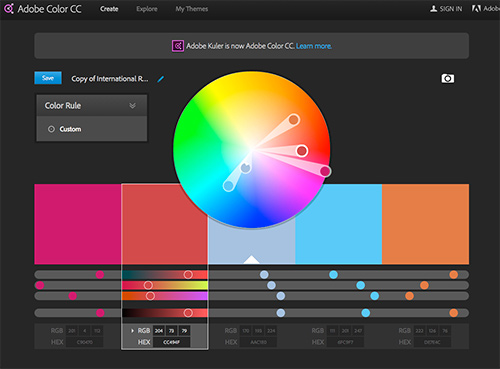The width and height of the screenshot is (500, 369).
Task: Click the HEX field showing DE7E4C
Action: click(432, 342)
